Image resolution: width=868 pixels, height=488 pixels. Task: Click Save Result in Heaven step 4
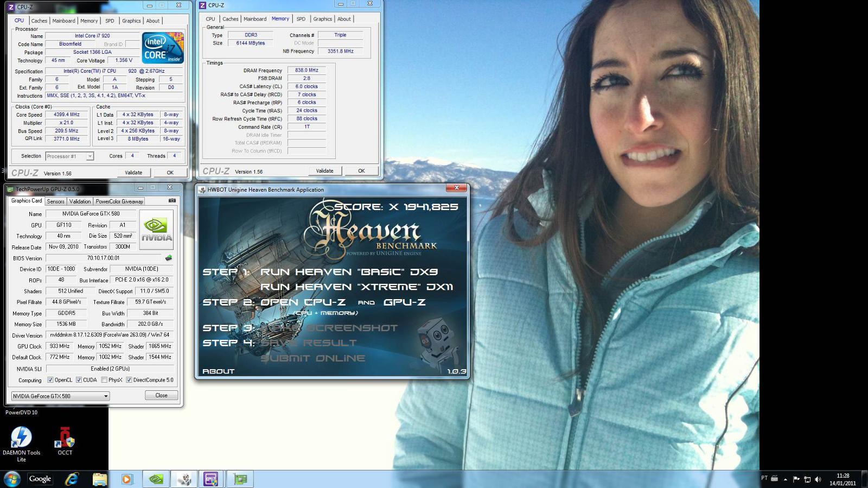pyautogui.click(x=308, y=343)
